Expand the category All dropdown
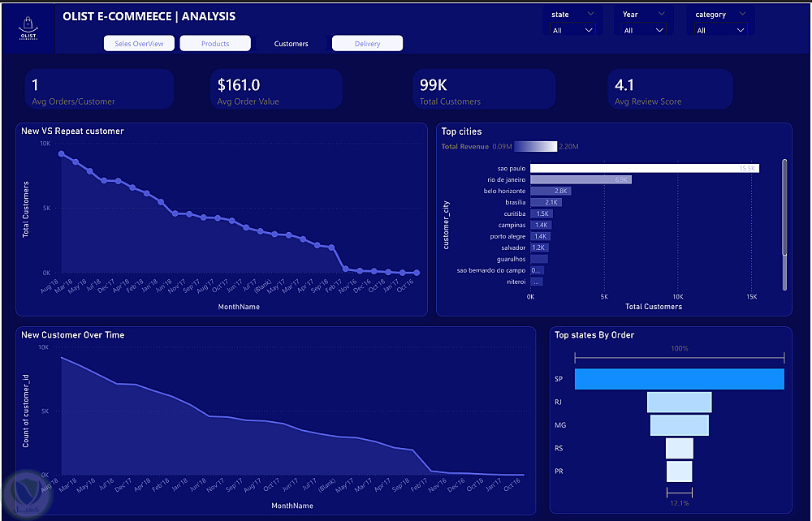The height and width of the screenshot is (521, 812). point(720,30)
